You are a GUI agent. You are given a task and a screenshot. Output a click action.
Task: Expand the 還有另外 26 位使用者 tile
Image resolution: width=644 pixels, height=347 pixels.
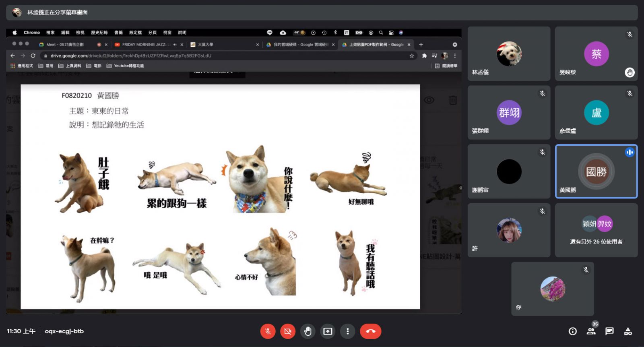pos(596,230)
